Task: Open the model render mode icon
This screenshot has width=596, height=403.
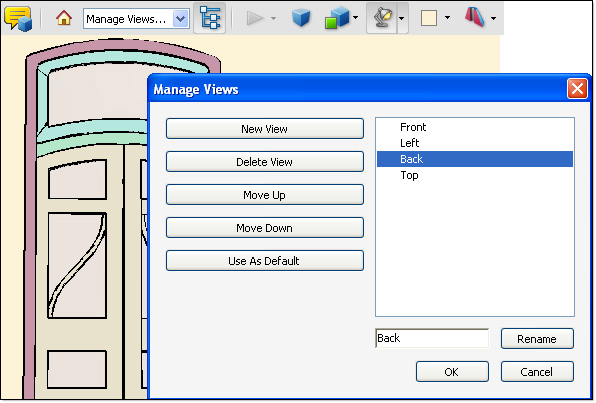Action: click(x=336, y=18)
